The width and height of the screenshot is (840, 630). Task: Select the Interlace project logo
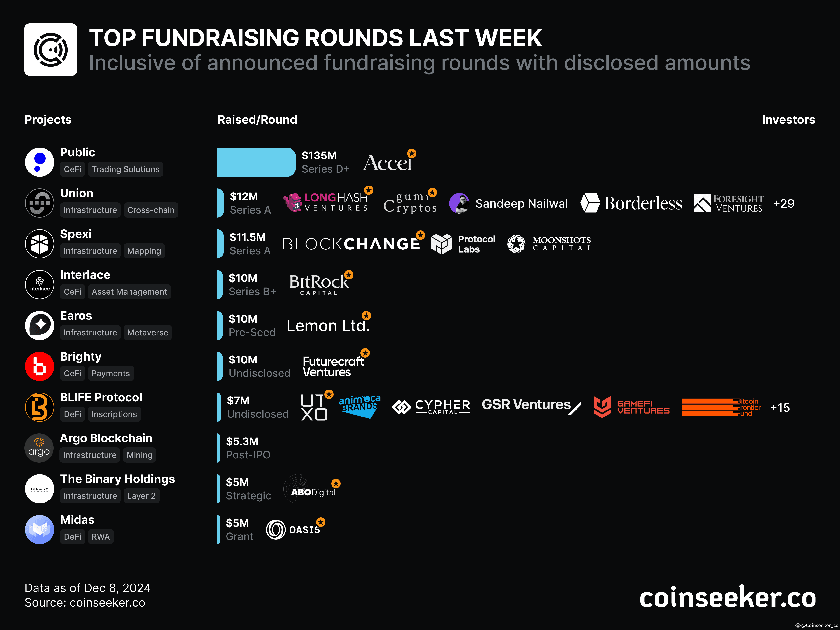tap(39, 284)
